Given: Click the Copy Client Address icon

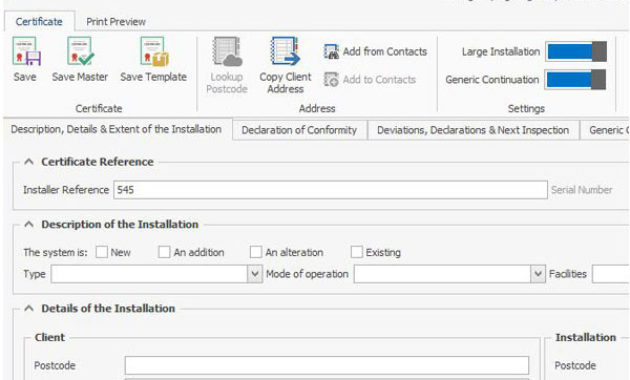Looking at the screenshot, I should [285, 51].
